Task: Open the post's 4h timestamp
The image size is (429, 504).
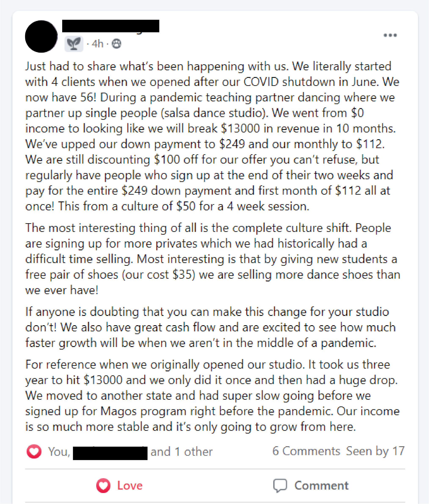Action: pos(98,44)
